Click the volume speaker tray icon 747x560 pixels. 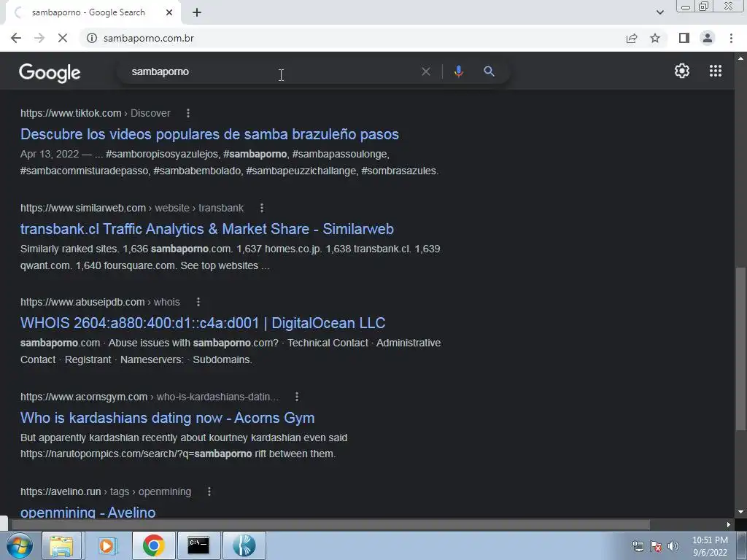(x=673, y=546)
